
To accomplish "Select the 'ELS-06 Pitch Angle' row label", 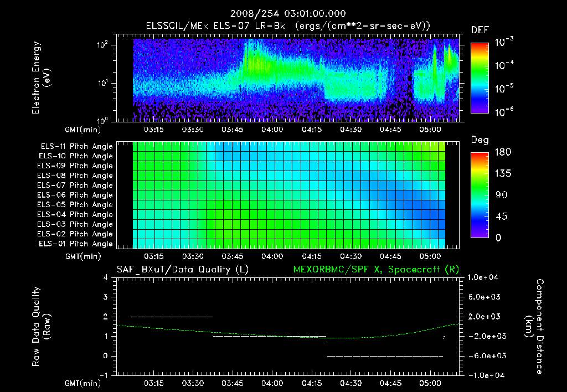I will [75, 195].
